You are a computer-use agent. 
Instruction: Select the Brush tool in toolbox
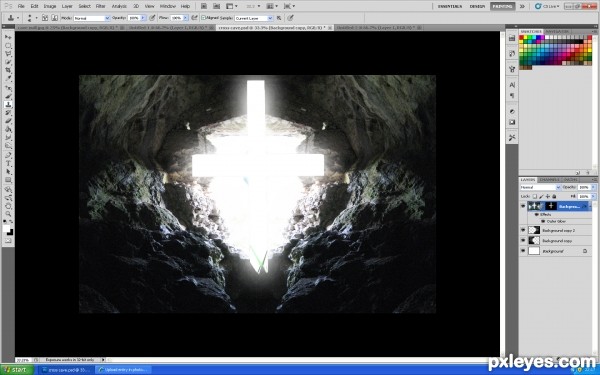(8, 96)
